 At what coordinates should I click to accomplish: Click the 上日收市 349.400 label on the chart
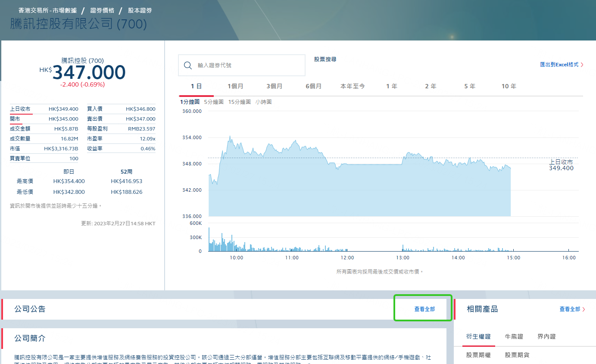(561, 165)
